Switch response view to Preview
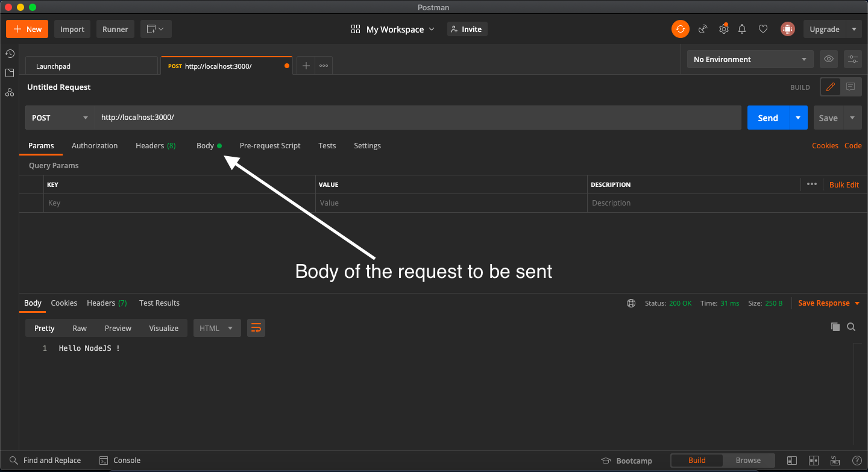Screen dimensions: 868x472 pos(118,328)
